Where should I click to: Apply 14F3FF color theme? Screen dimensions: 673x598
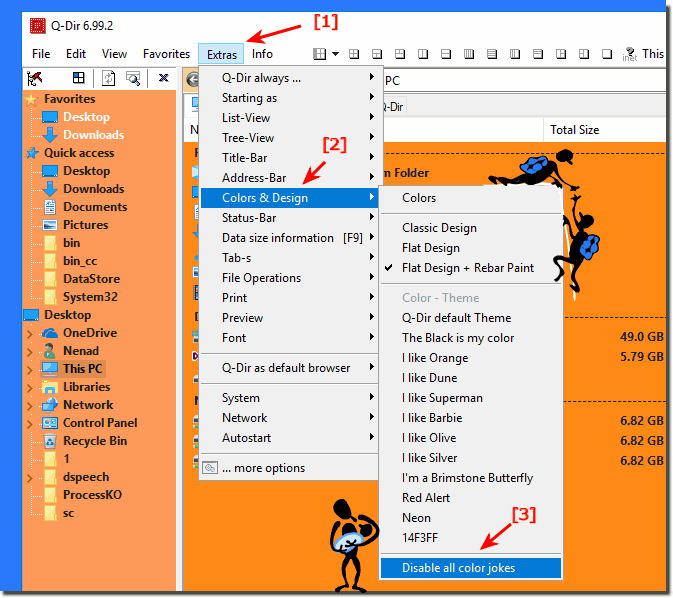pos(471,538)
